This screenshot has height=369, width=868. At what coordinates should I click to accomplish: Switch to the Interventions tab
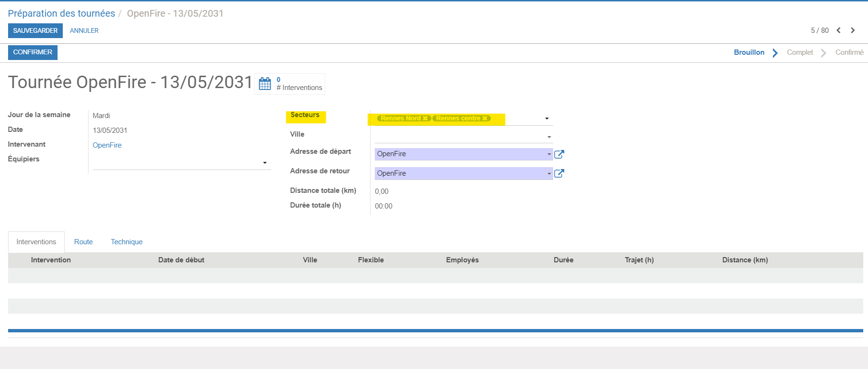click(36, 242)
